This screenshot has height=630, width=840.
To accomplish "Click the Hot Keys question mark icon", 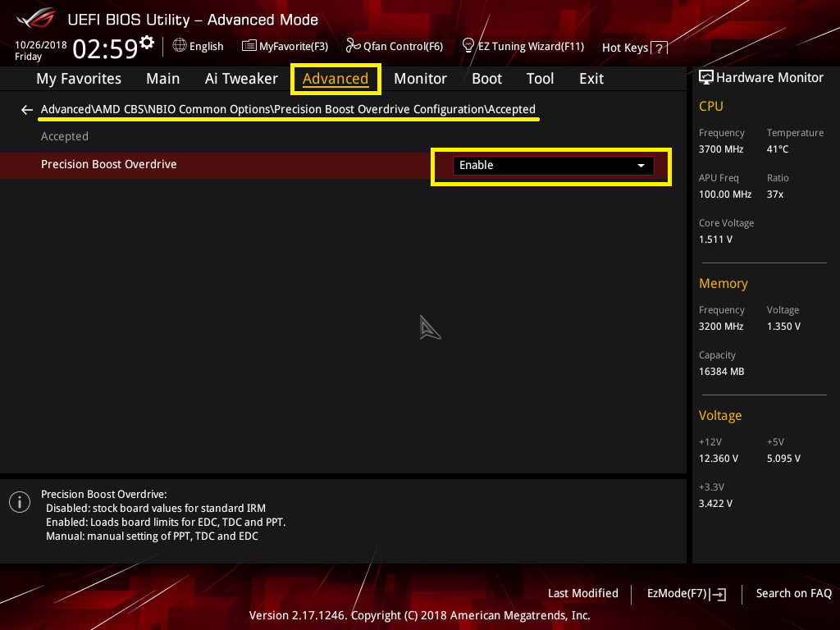I will pos(659,48).
